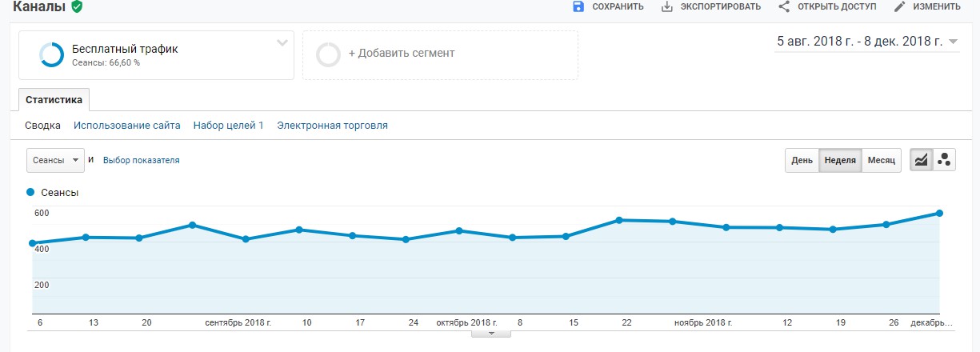
Task: Switch to line chart view icon
Action: (921, 160)
